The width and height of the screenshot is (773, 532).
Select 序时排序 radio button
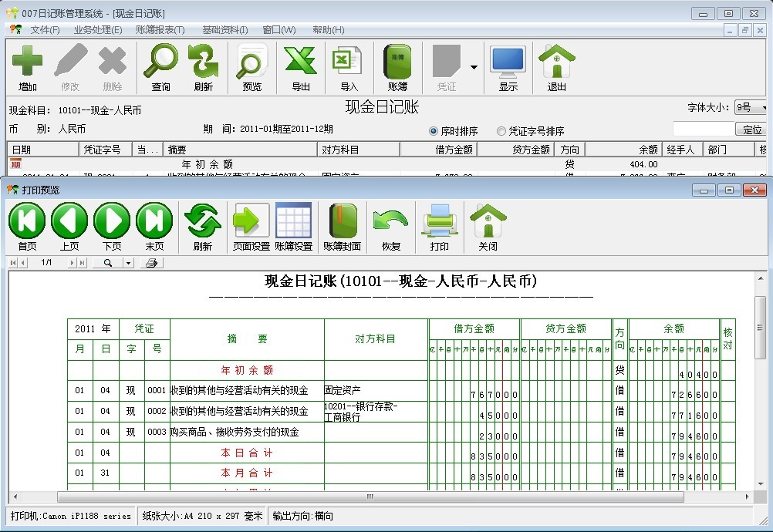[434, 131]
